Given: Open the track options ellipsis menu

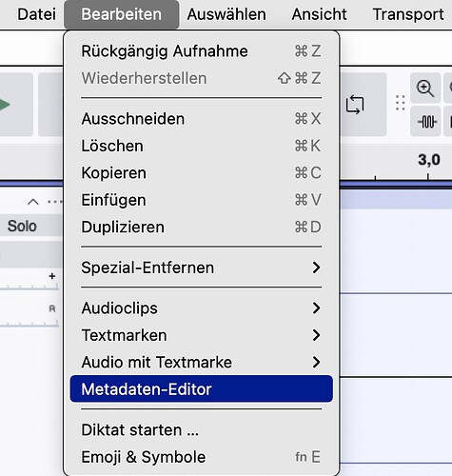Looking at the screenshot, I should click(x=54, y=202).
